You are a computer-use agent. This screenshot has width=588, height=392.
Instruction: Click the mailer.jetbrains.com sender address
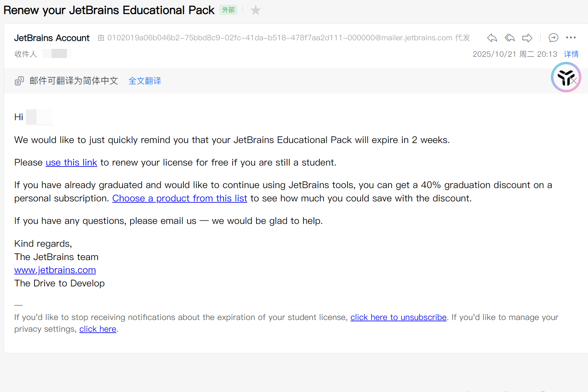click(x=280, y=38)
